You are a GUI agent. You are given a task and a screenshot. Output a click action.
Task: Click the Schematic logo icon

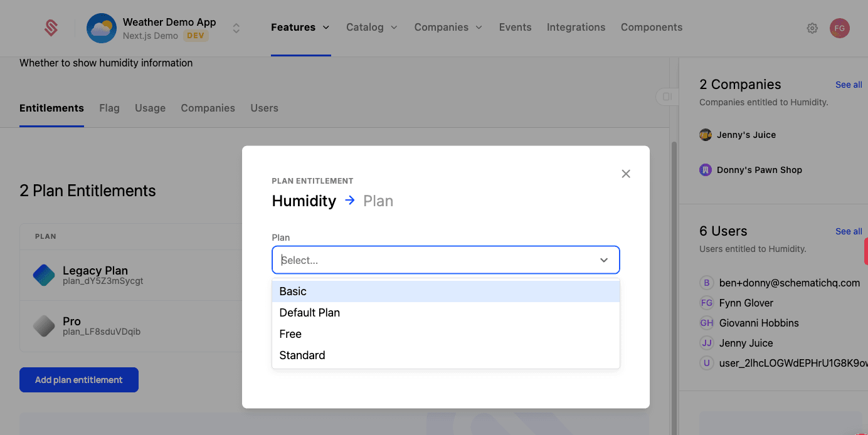[51, 28]
